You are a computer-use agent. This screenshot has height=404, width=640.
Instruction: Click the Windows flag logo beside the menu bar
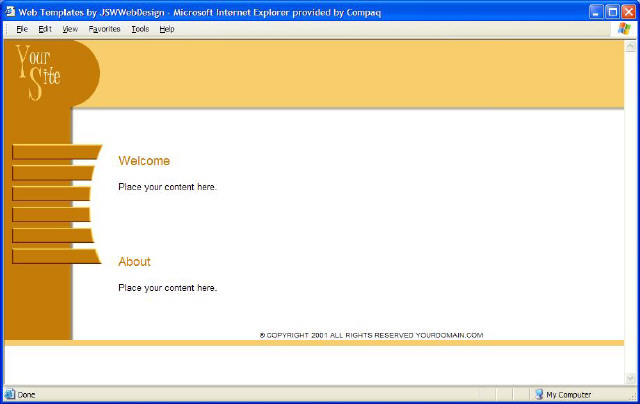pyautogui.click(x=625, y=29)
